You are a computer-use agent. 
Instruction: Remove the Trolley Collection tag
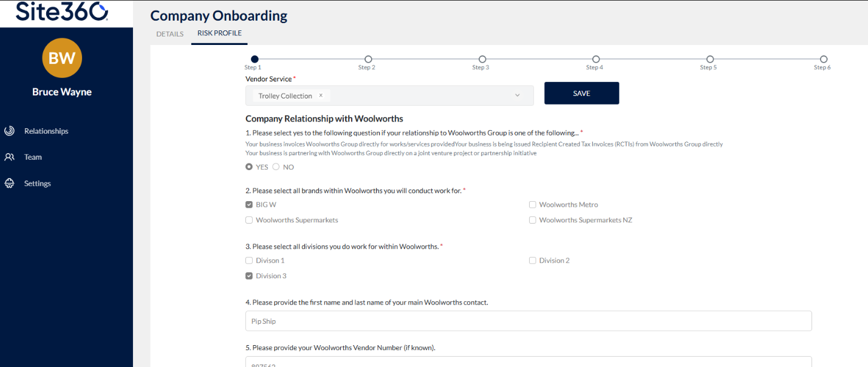(x=321, y=95)
